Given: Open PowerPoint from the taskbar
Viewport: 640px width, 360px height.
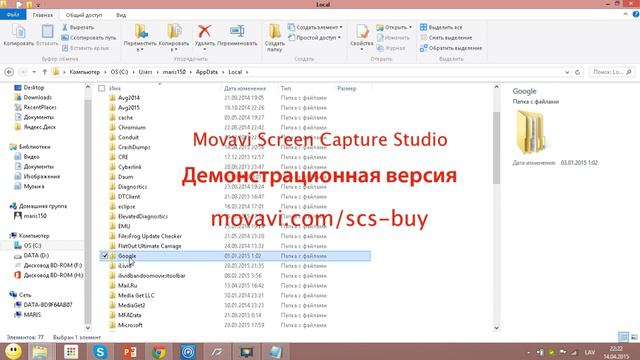Looking at the screenshot, I should pos(130,351).
